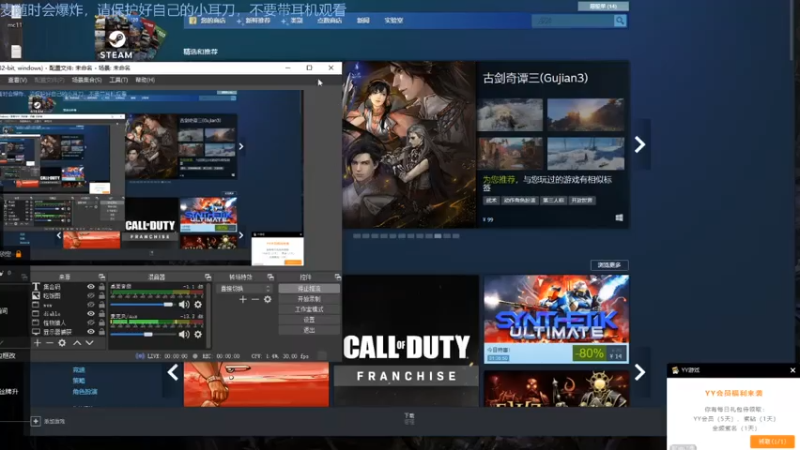Viewport: 800px width, 450px height.
Task: Open the 帮助(H) menu in OBS
Action: point(145,80)
